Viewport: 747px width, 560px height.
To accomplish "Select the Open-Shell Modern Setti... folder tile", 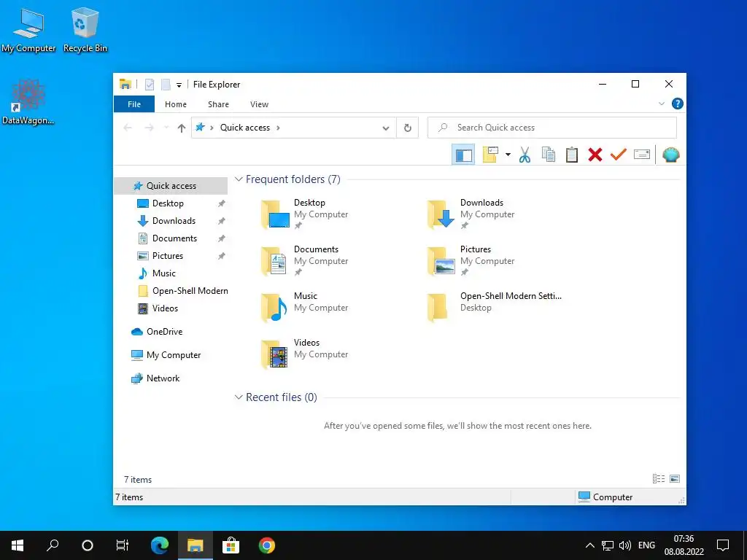I will [x=494, y=307].
